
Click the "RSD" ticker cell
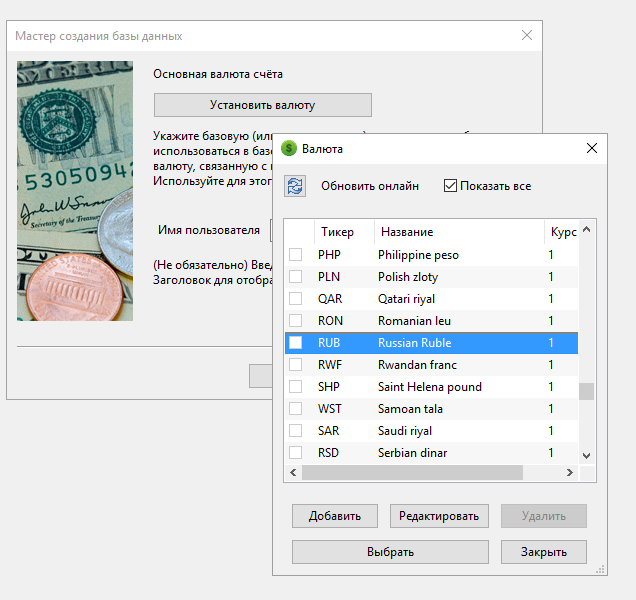click(x=329, y=452)
